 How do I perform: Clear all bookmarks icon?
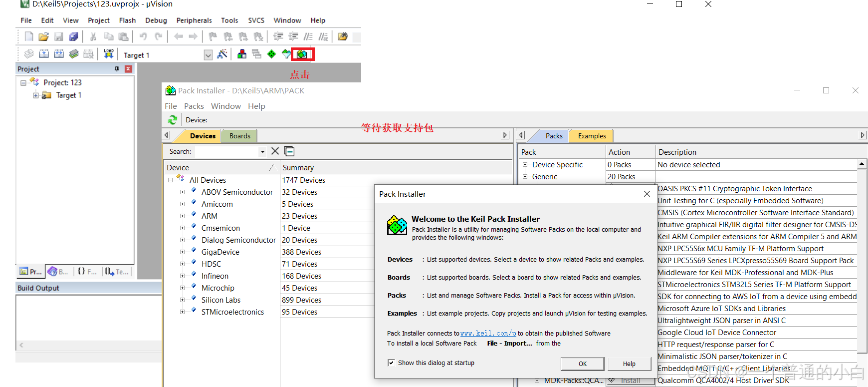tap(258, 36)
